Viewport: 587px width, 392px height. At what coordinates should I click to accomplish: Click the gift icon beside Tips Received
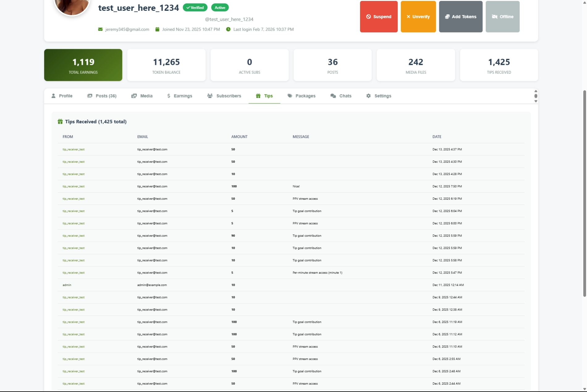(x=60, y=122)
